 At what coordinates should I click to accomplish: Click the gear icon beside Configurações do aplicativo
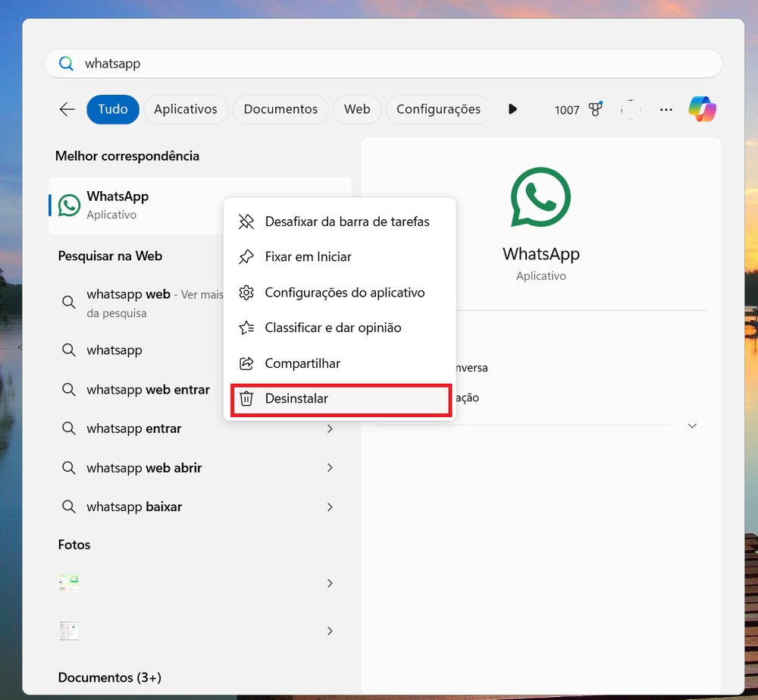pyautogui.click(x=246, y=293)
